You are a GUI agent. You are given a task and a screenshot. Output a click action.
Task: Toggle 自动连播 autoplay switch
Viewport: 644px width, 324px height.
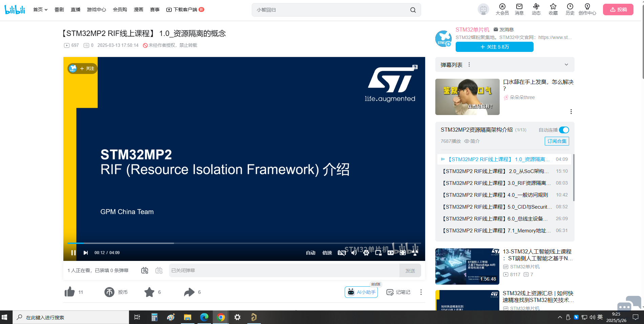[x=564, y=130]
